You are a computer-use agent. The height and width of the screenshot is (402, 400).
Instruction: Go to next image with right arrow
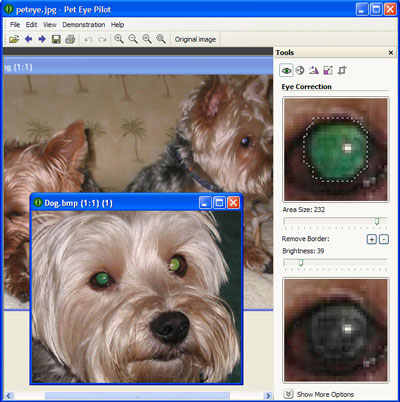click(42, 39)
